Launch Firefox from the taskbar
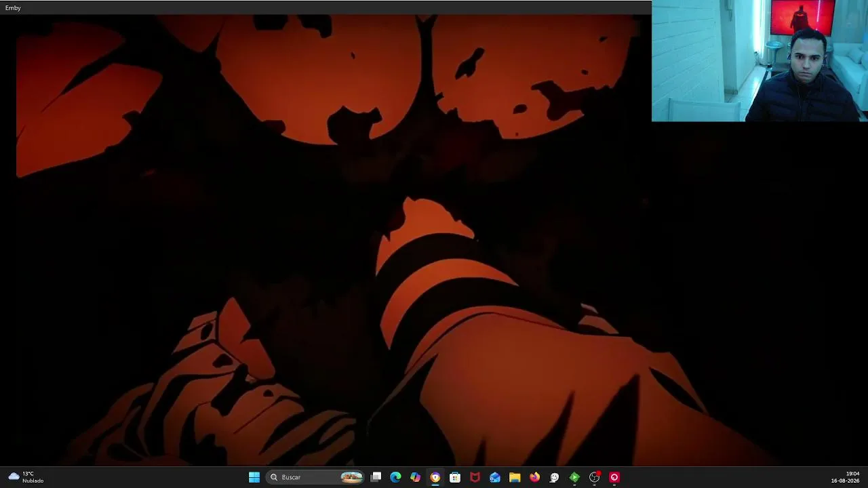The height and width of the screenshot is (488, 868). (535, 477)
